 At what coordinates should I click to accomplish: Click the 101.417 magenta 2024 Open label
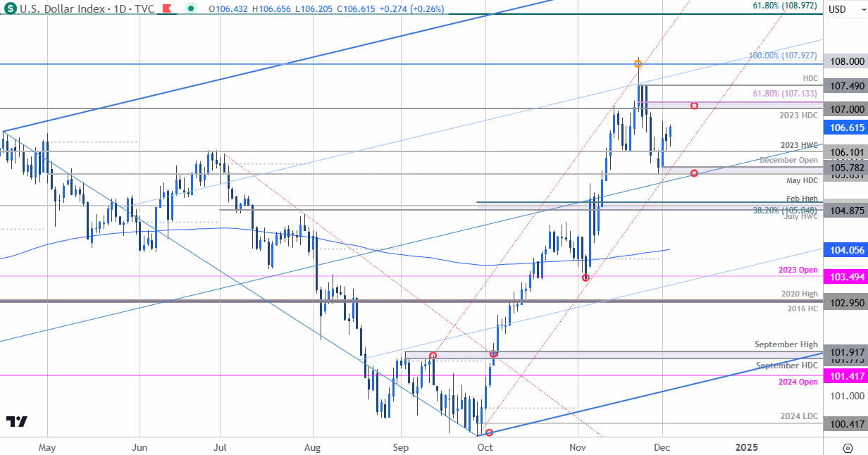pyautogui.click(x=845, y=376)
